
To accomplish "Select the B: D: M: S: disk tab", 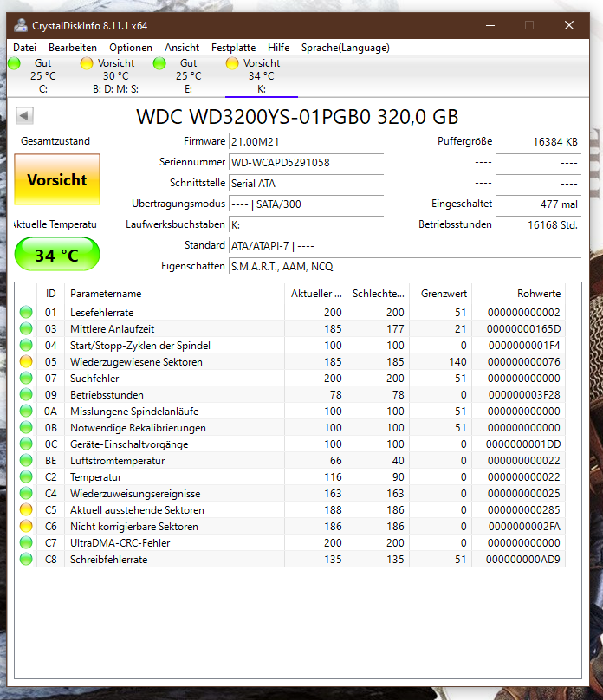I will coord(116,76).
